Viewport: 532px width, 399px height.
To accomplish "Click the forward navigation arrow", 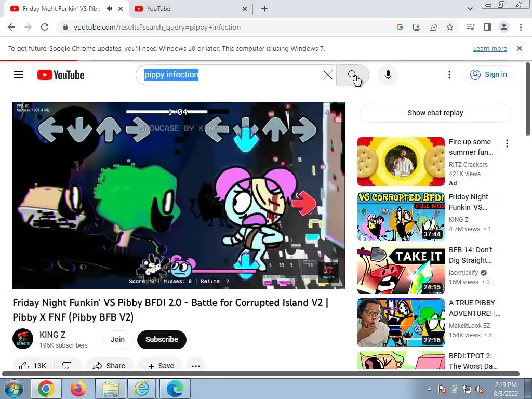I will [28, 27].
